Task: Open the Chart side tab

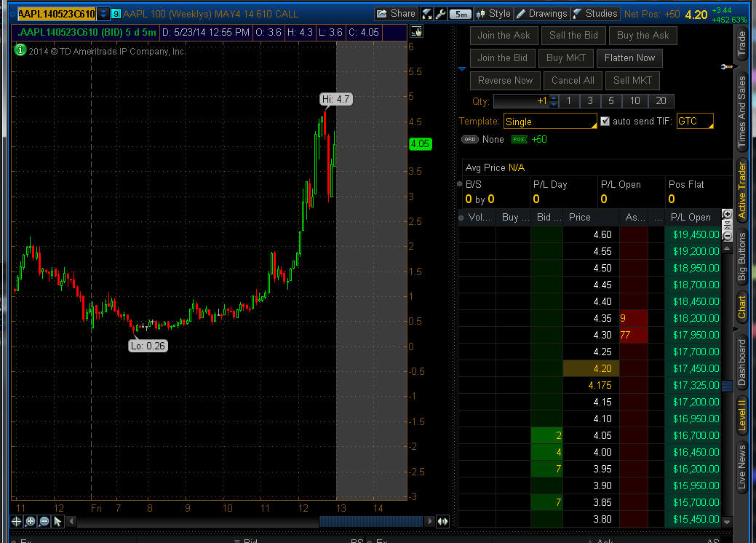Action: (741, 307)
